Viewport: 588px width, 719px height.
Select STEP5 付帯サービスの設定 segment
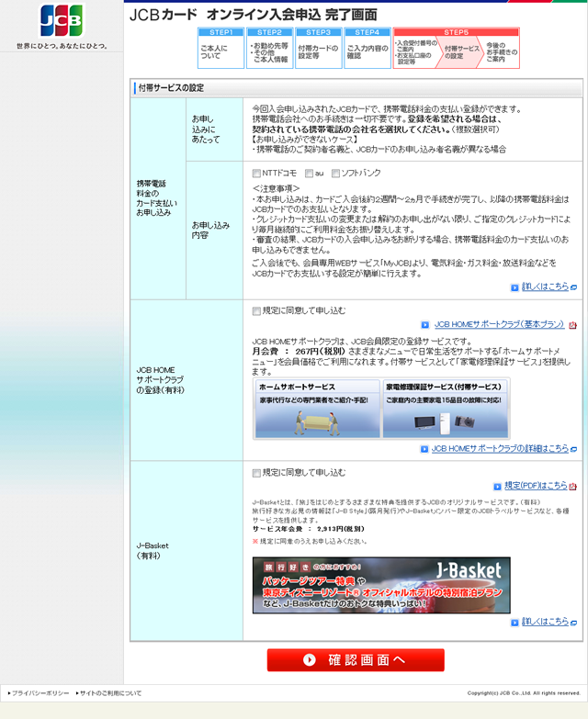coord(461,52)
